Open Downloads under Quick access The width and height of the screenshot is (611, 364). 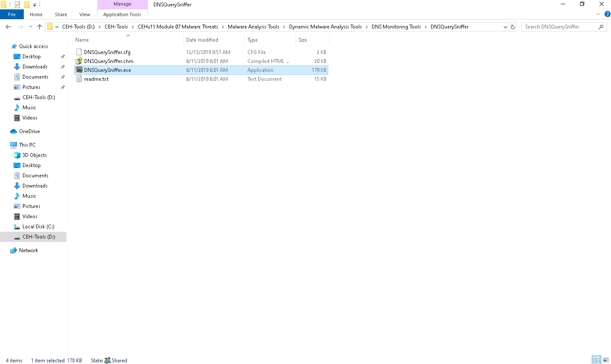click(x=35, y=67)
